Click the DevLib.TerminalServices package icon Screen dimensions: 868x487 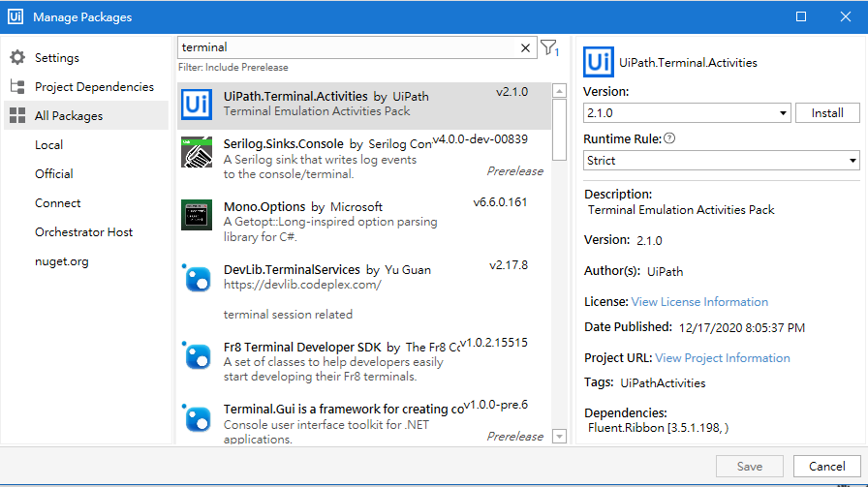[x=197, y=277]
